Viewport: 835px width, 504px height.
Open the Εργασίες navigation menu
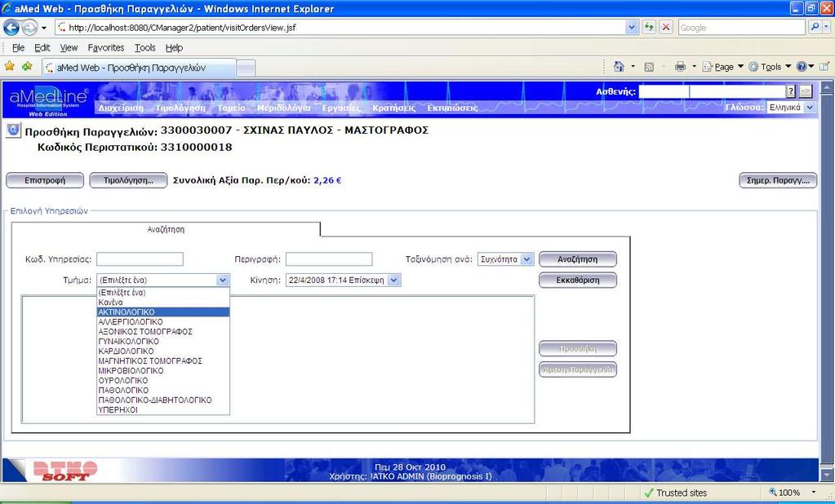[x=341, y=108]
